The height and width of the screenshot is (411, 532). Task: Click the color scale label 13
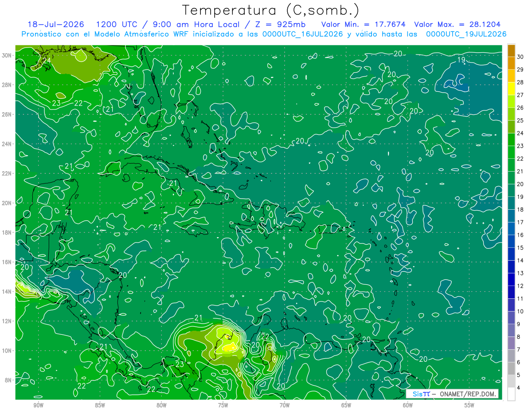pos(520,273)
